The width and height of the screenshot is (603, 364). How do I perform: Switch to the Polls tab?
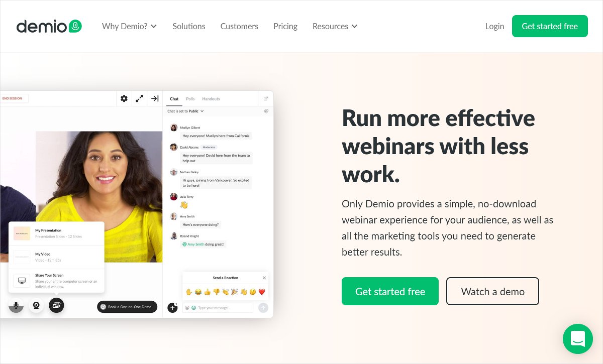[x=190, y=99]
